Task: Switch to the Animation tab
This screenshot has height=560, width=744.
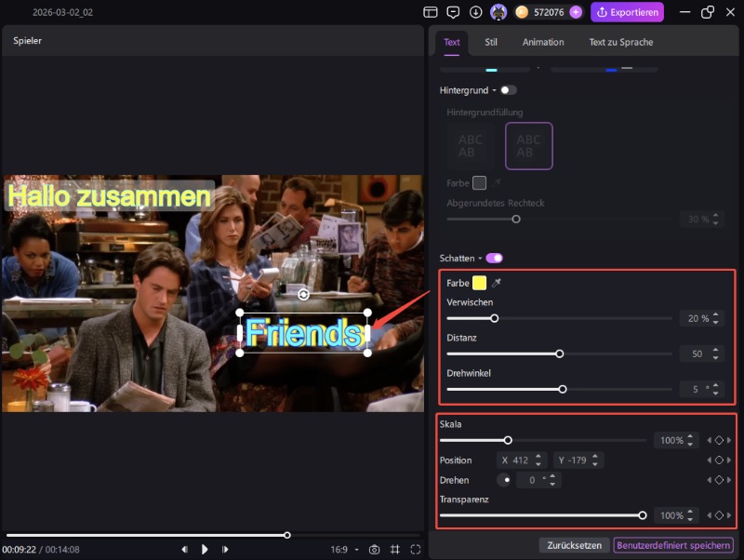Action: (543, 42)
